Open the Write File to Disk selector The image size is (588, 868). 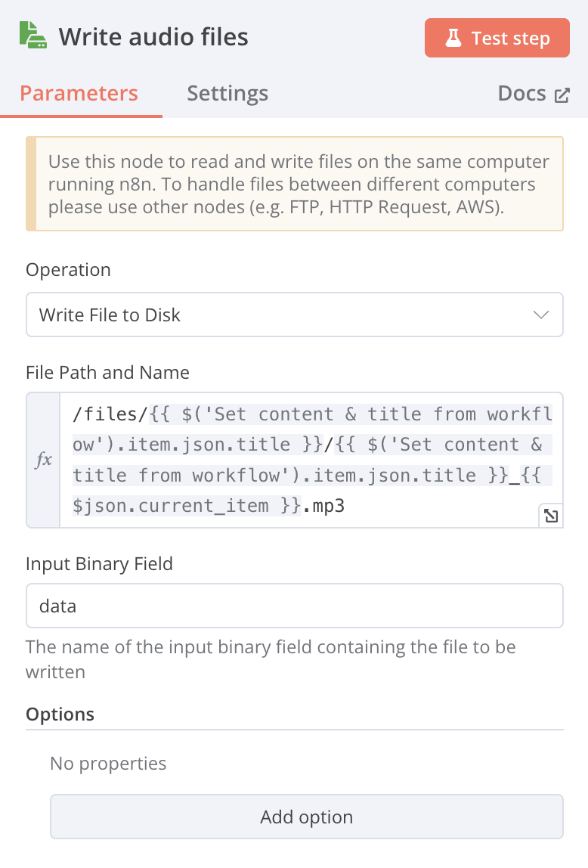294,315
